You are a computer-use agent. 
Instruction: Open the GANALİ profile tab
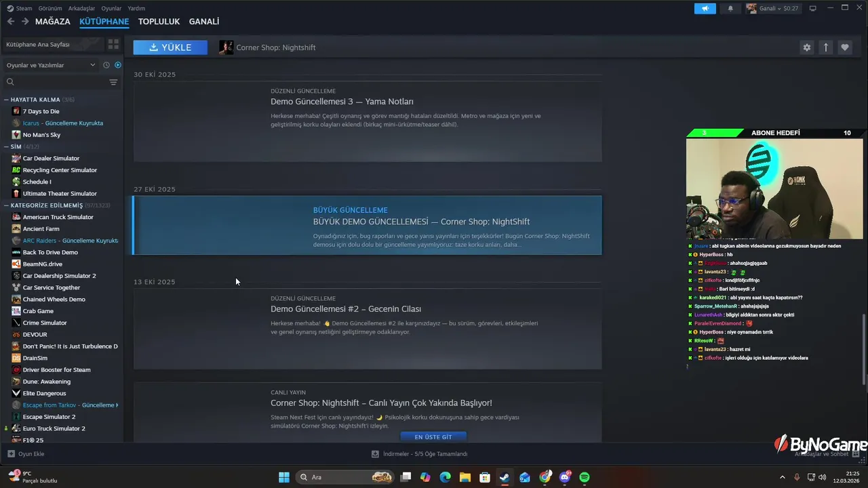point(204,22)
